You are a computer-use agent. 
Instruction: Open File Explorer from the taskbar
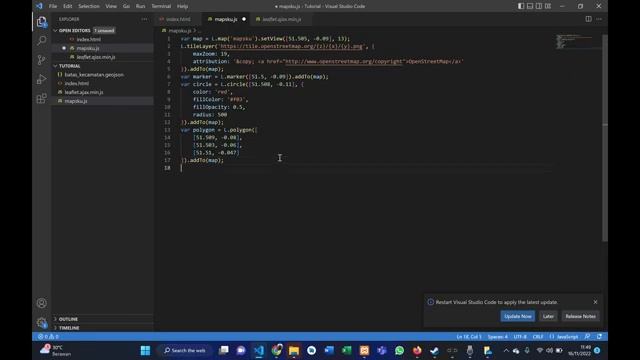pyautogui.click(x=293, y=351)
